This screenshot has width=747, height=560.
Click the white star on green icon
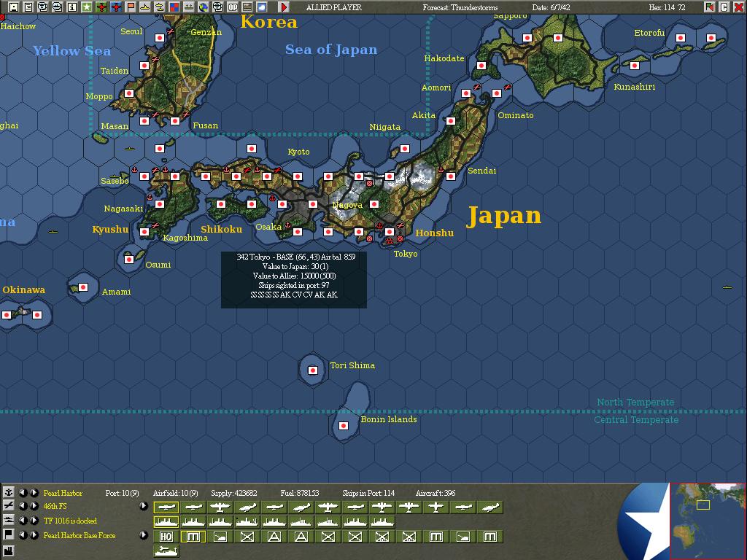click(x=87, y=7)
